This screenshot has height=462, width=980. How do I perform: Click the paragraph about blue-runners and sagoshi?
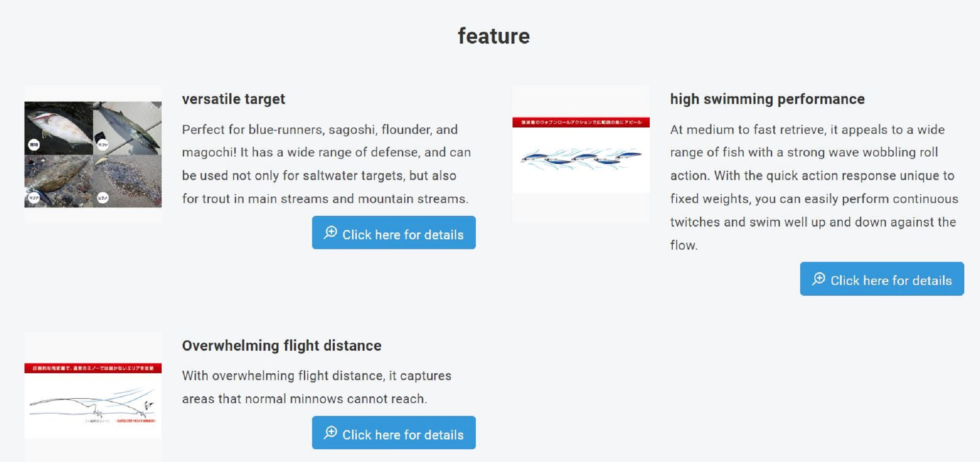pyautogui.click(x=326, y=164)
